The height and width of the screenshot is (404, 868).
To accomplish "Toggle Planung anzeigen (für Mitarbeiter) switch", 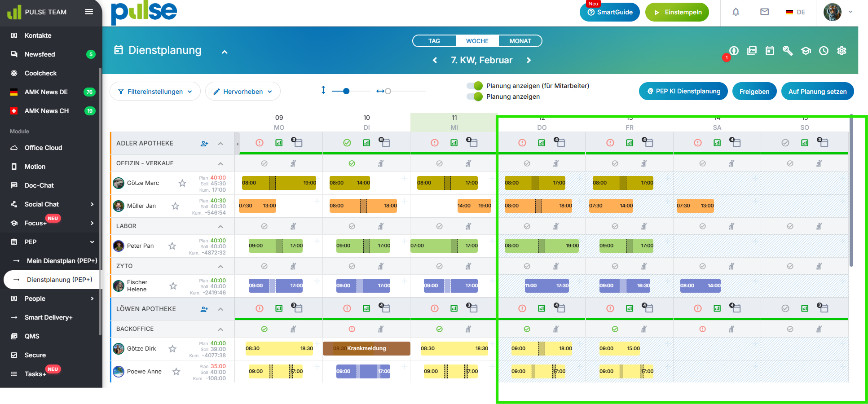I will tap(475, 86).
